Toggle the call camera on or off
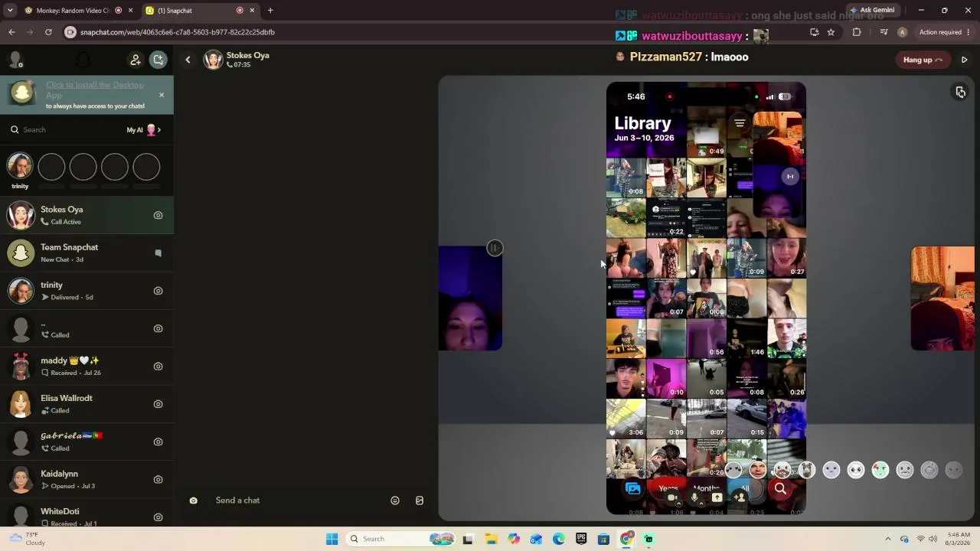The width and height of the screenshot is (980, 551). (671, 497)
